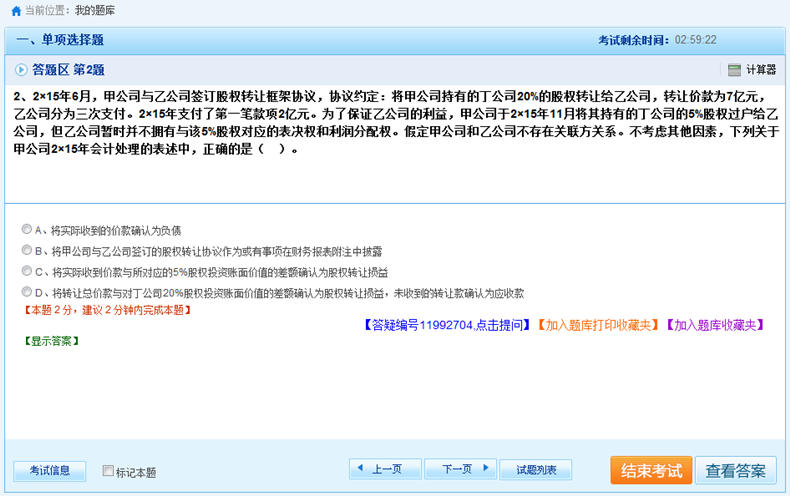The image size is (790, 496).
Task: Open the calculator icon (计算器)
Action: coord(735,70)
